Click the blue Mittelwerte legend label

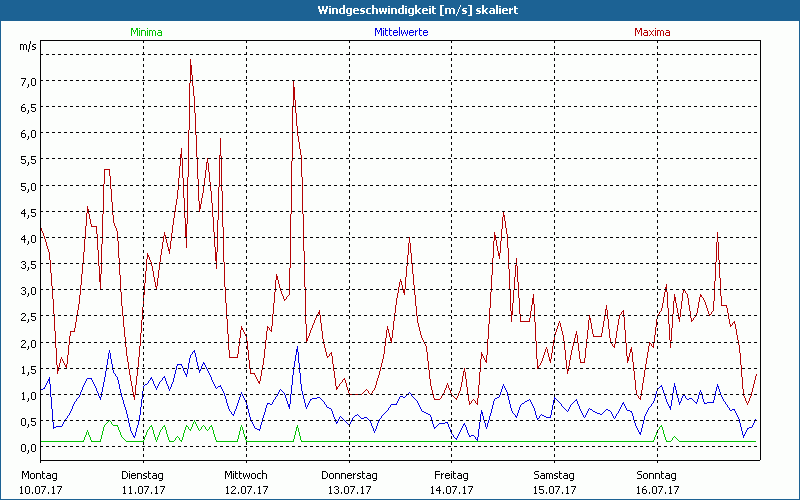click(x=401, y=32)
